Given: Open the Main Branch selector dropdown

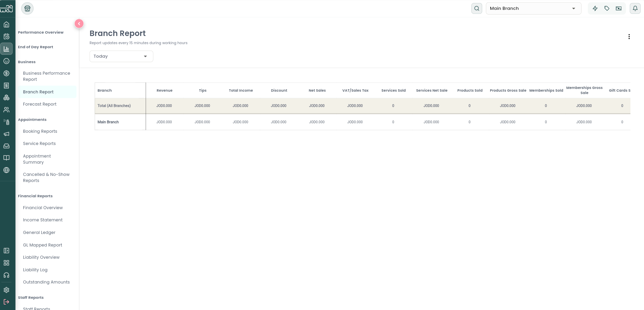Looking at the screenshot, I should (534, 8).
